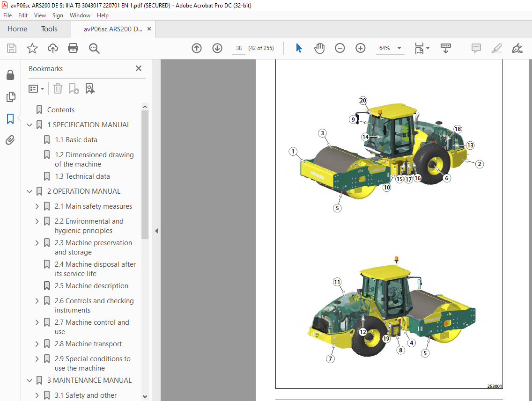This screenshot has width=532, height=401.
Task: Open the fit page options dropdown arrow
Action: pyautogui.click(x=428, y=48)
